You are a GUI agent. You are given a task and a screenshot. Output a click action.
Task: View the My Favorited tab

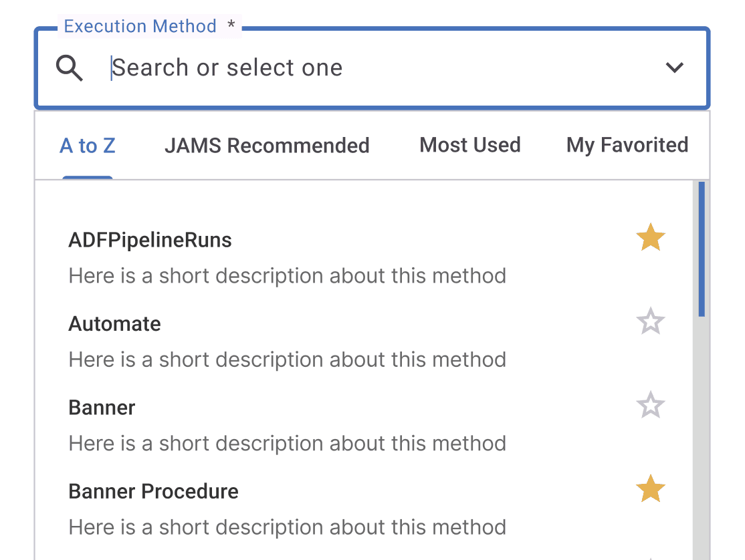click(x=627, y=145)
